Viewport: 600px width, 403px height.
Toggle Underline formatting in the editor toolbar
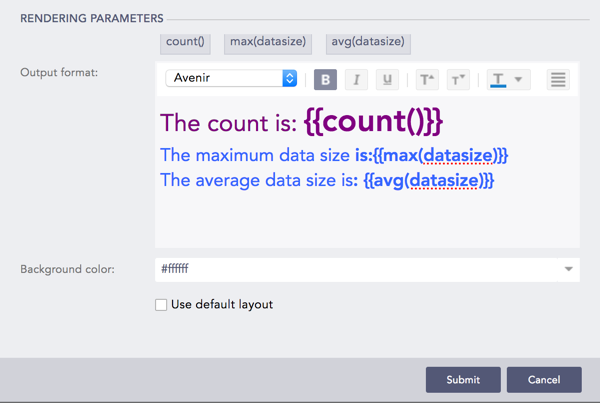tap(387, 79)
